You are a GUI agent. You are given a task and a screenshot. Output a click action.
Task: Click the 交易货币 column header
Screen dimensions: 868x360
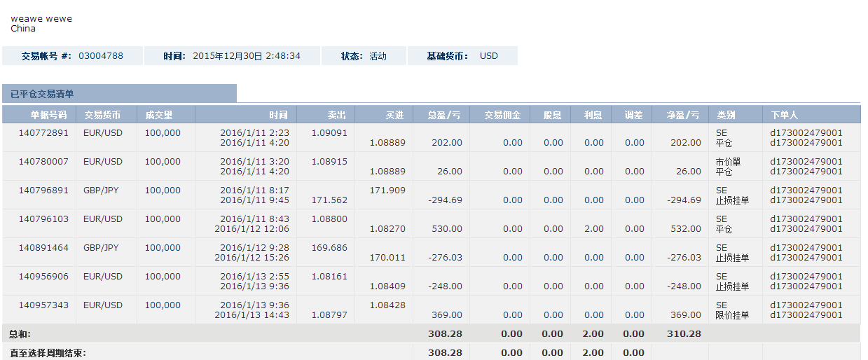click(102, 115)
